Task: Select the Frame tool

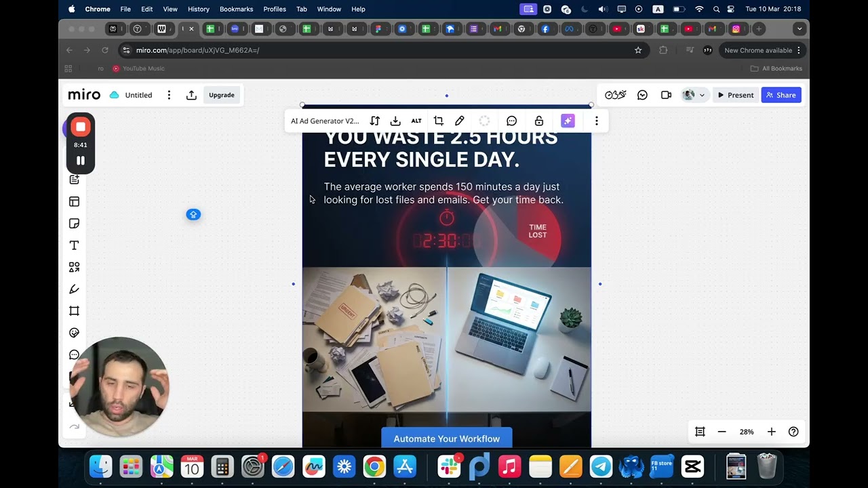Action: [x=75, y=311]
